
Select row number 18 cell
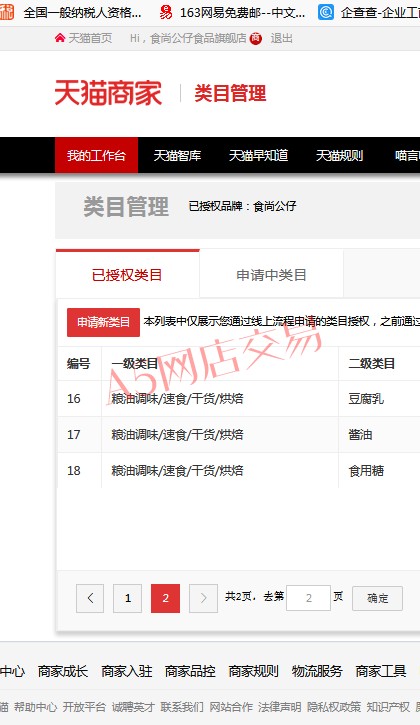[74, 471]
